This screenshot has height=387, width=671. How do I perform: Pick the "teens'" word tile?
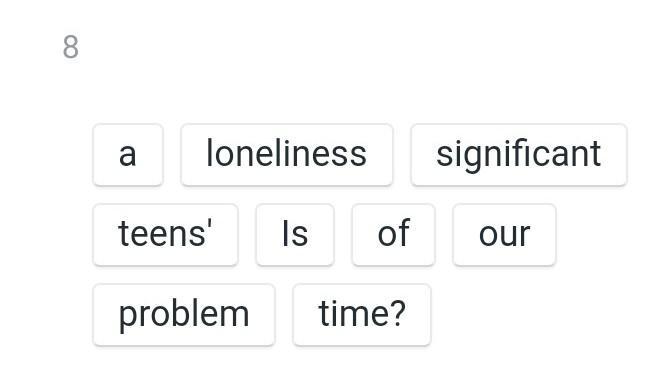(166, 235)
